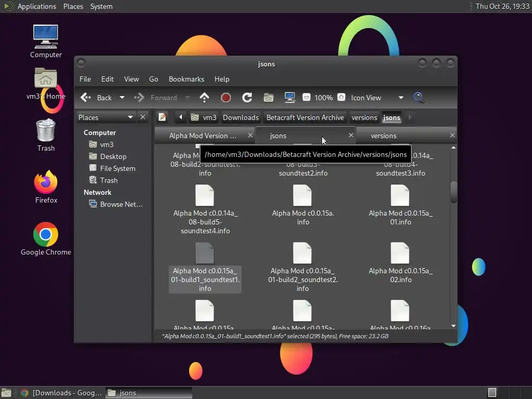Launch Firefox from the desktop
532x399 pixels.
click(x=46, y=187)
